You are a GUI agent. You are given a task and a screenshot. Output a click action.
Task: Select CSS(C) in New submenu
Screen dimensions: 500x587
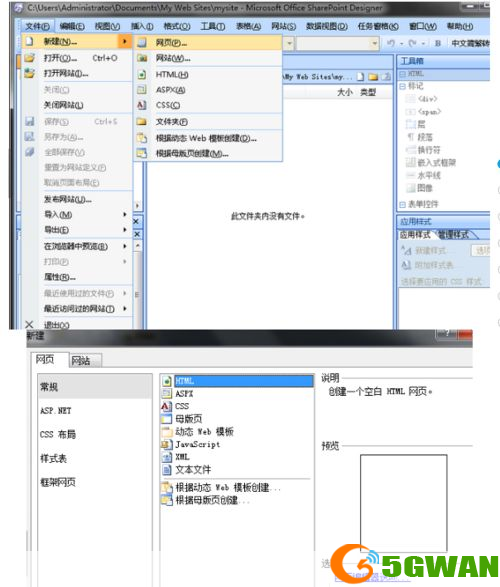click(x=208, y=106)
